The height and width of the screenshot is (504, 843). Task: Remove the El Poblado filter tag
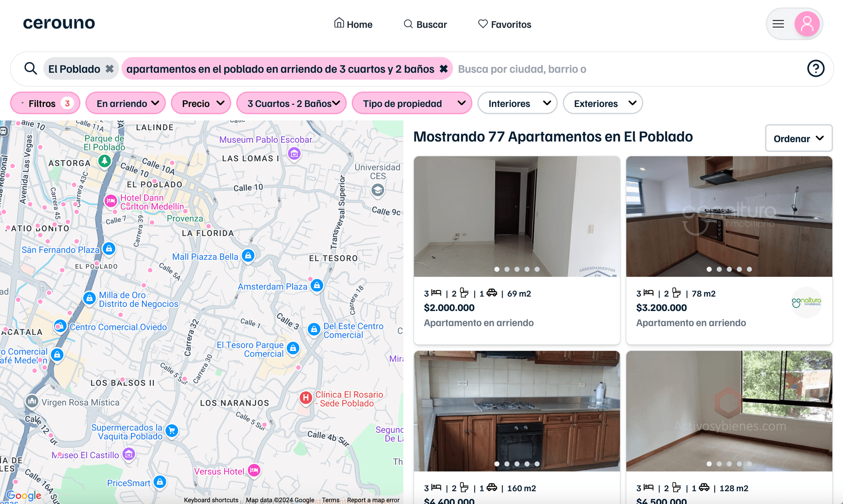pos(110,68)
